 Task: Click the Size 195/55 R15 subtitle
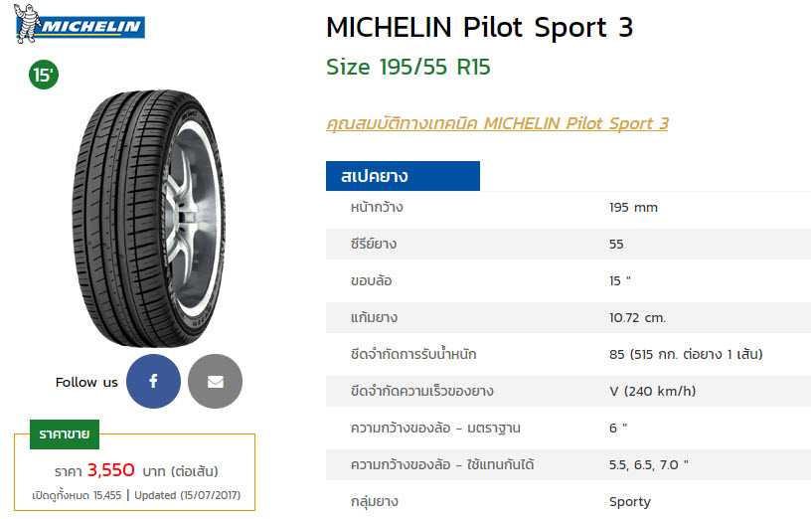coord(408,68)
